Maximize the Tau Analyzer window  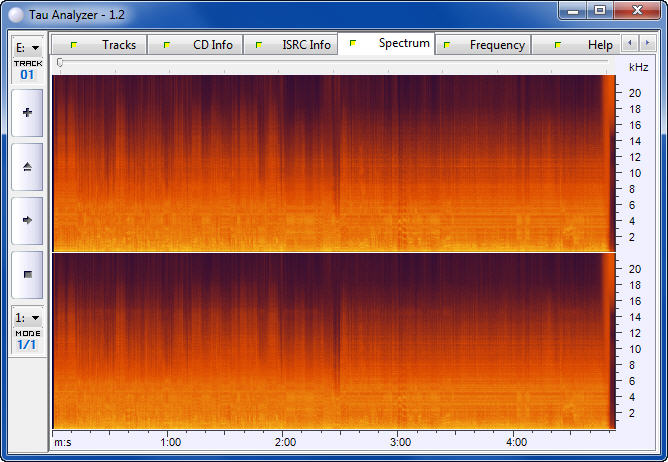coord(600,10)
